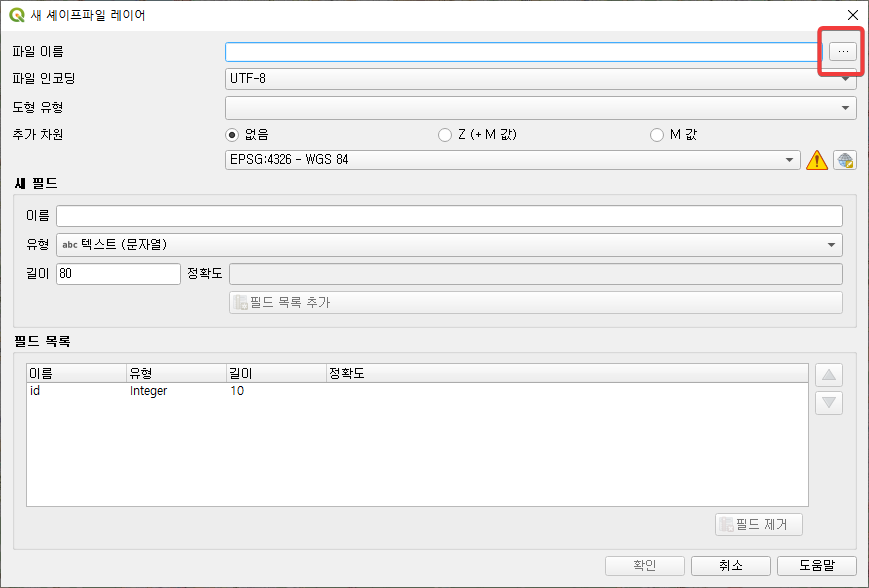Open the EPSG:4326 - WGS 84 CRS dropdown
869x588 pixels.
pos(513,160)
